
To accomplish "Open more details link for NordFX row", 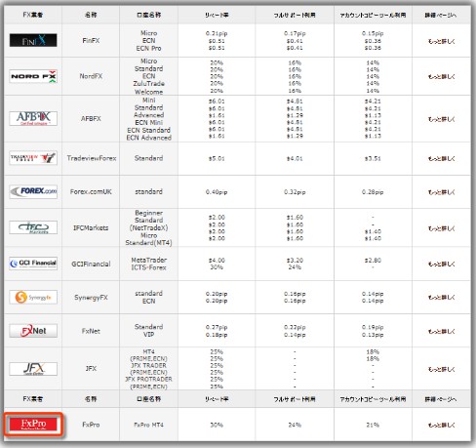I will (441, 77).
